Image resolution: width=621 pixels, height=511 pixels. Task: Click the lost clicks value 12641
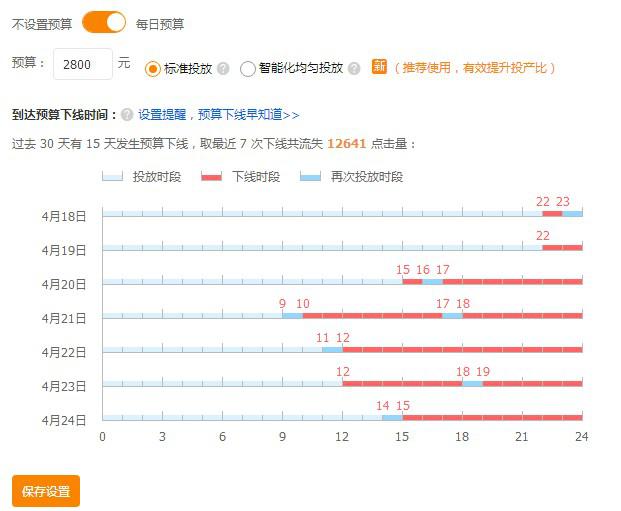[347, 143]
